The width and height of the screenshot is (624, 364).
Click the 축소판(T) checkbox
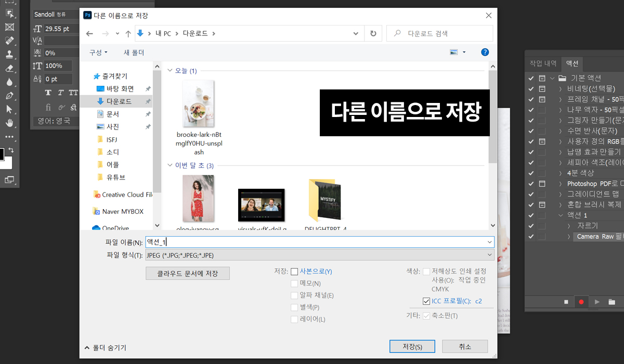(426, 316)
